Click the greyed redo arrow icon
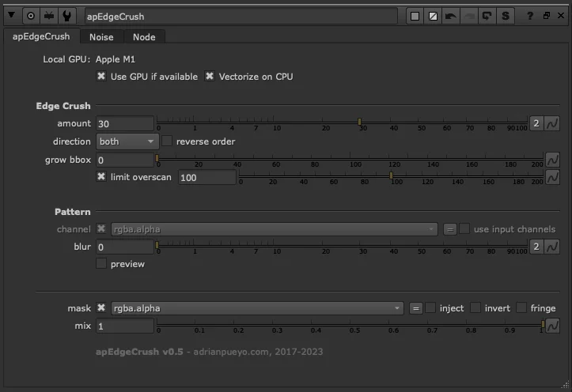The height and width of the screenshot is (392, 572). [469, 16]
